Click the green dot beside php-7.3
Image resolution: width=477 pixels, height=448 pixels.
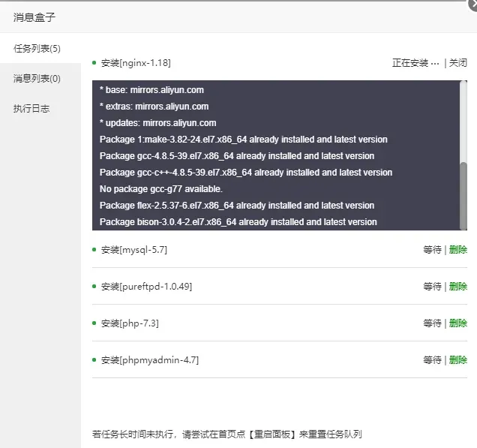pyautogui.click(x=94, y=323)
